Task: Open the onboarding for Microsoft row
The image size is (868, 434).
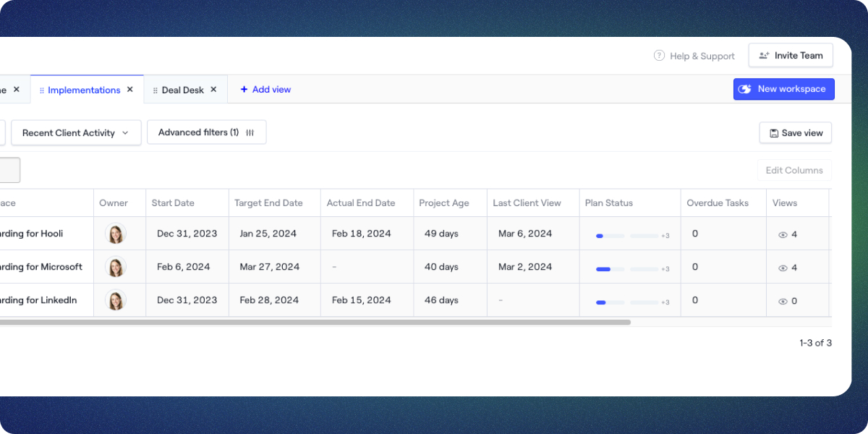Action: point(41,267)
